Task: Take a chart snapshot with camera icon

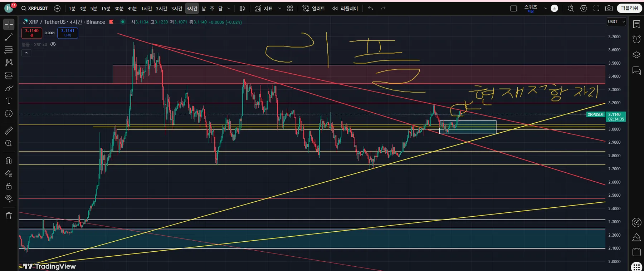Action: coord(609,8)
